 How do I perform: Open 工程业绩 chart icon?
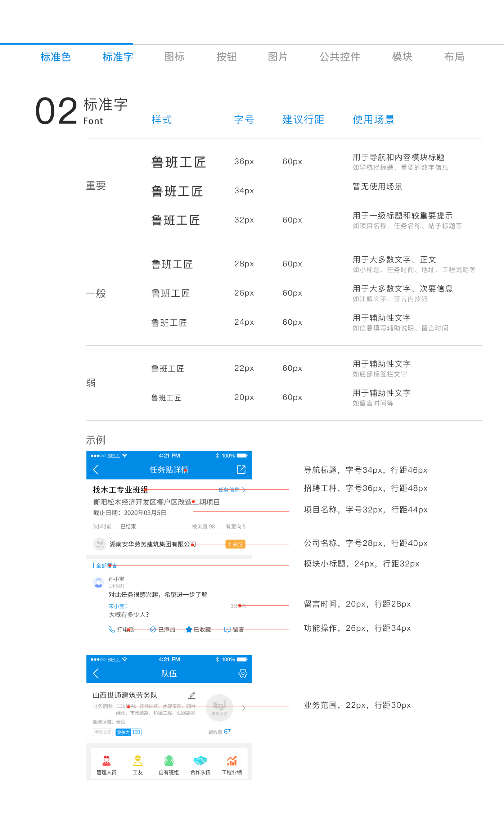click(232, 761)
